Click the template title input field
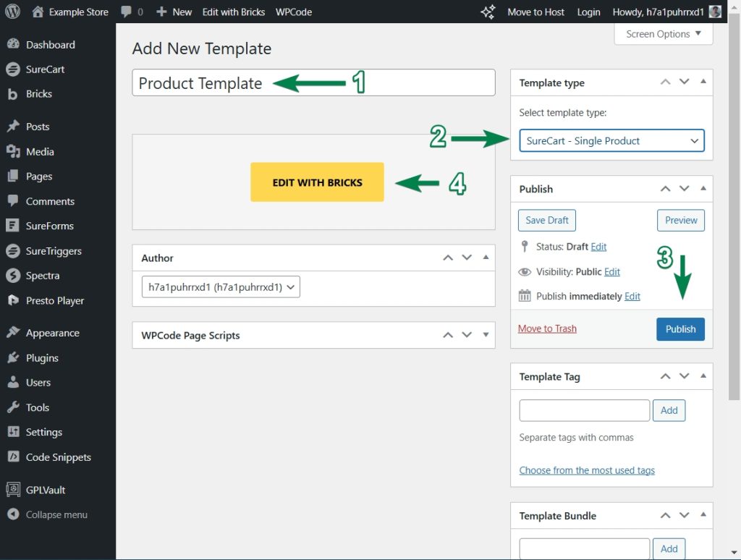The height and width of the screenshot is (560, 741). (313, 83)
